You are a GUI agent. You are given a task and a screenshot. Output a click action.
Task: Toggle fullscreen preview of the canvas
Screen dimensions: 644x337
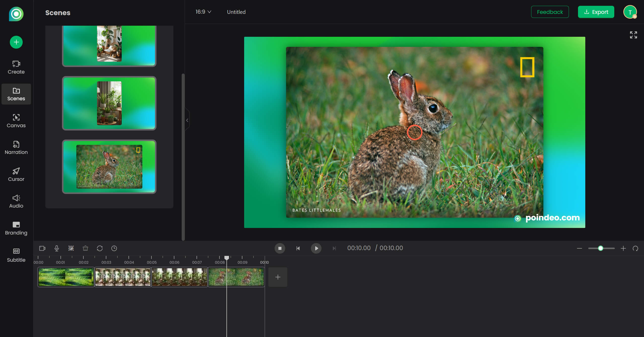tap(633, 35)
